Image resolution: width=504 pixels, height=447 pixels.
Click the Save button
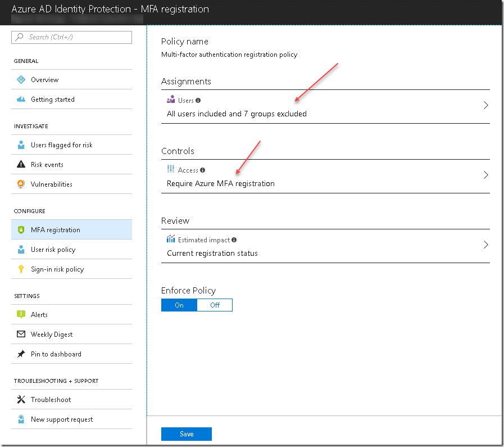[x=186, y=434]
